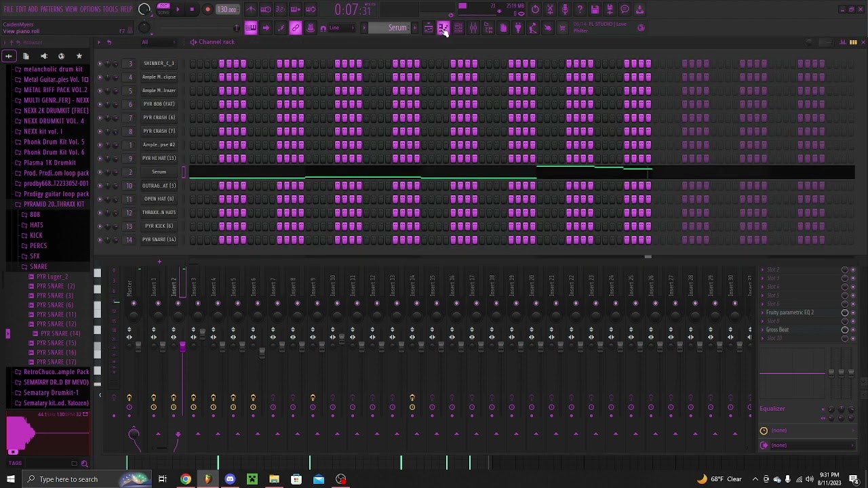The height and width of the screenshot is (488, 868).
Task: Click the browser files tab icon
Action: pos(26,56)
